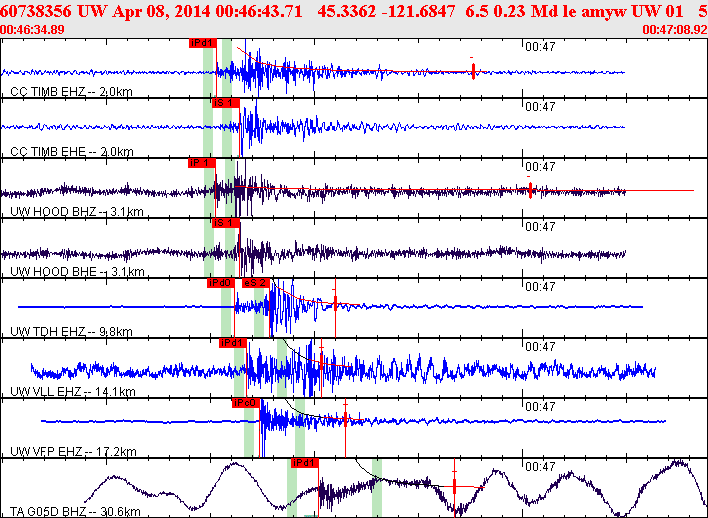
Task: Click the "TA G05D BHZ -- 30.6km" channel label
Action: click(75, 512)
